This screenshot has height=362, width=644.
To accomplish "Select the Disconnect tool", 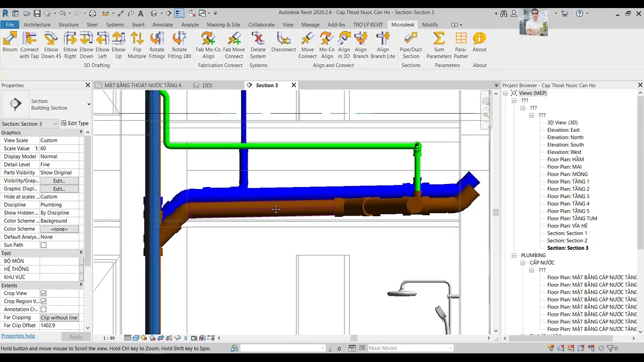I will tap(283, 42).
